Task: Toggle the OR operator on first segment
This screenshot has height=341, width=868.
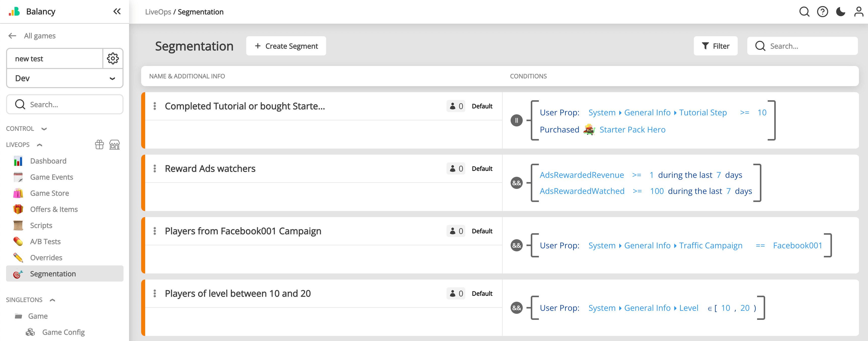Action: (516, 121)
